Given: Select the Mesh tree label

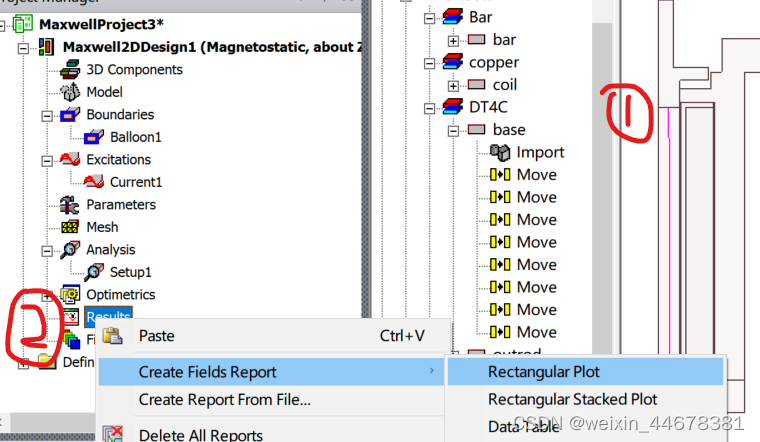Looking at the screenshot, I should point(102,227).
